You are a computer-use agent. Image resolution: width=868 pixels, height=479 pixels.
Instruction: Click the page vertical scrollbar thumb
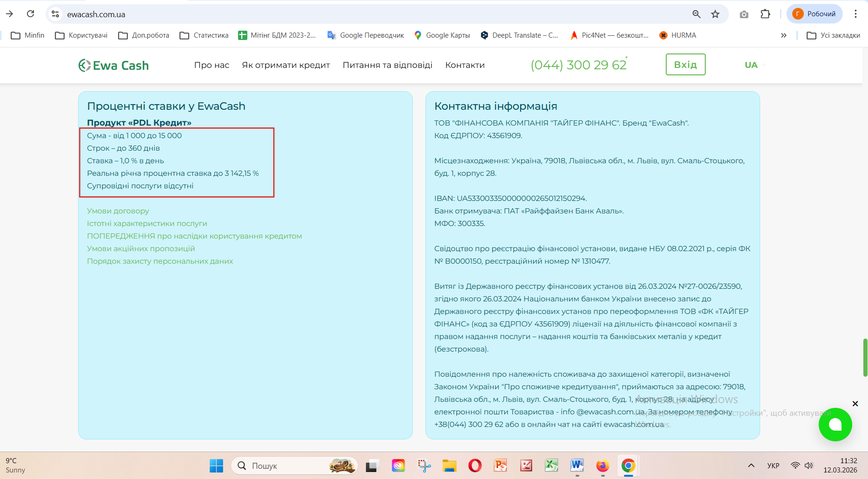click(865, 357)
